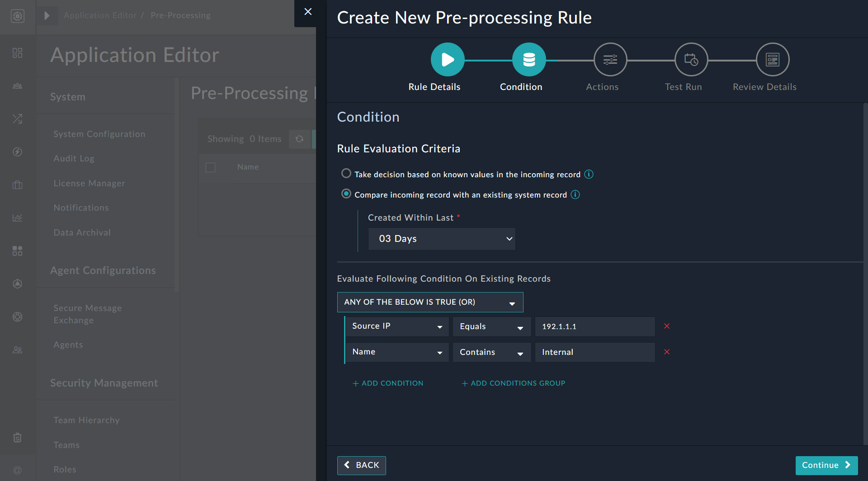Go back to the Rule Details step

[x=447, y=59]
